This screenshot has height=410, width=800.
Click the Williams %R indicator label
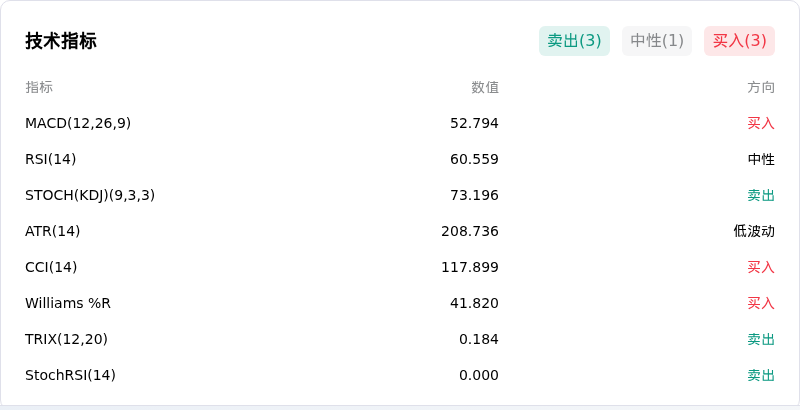point(68,303)
